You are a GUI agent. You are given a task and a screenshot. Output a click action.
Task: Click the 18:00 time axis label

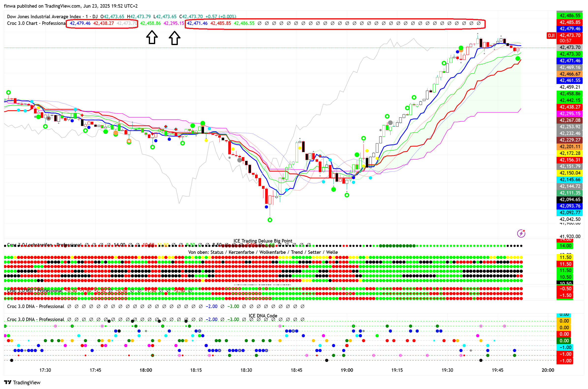145,370
